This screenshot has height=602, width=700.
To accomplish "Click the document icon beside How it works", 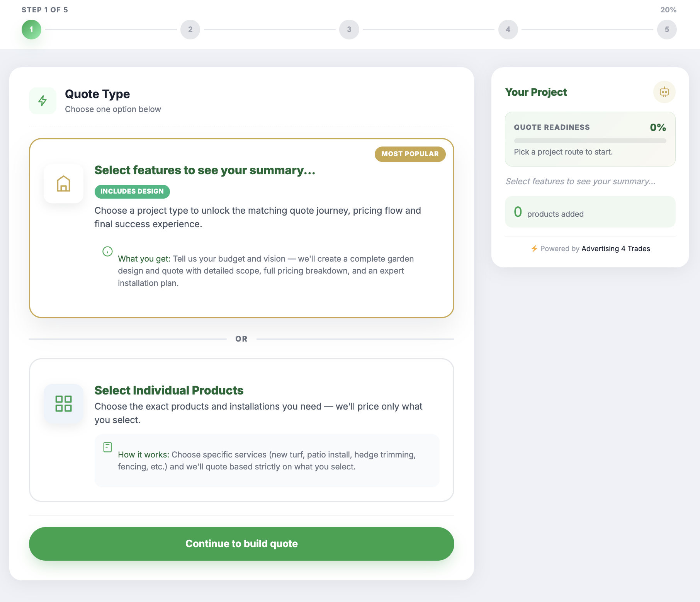I will coord(107,447).
